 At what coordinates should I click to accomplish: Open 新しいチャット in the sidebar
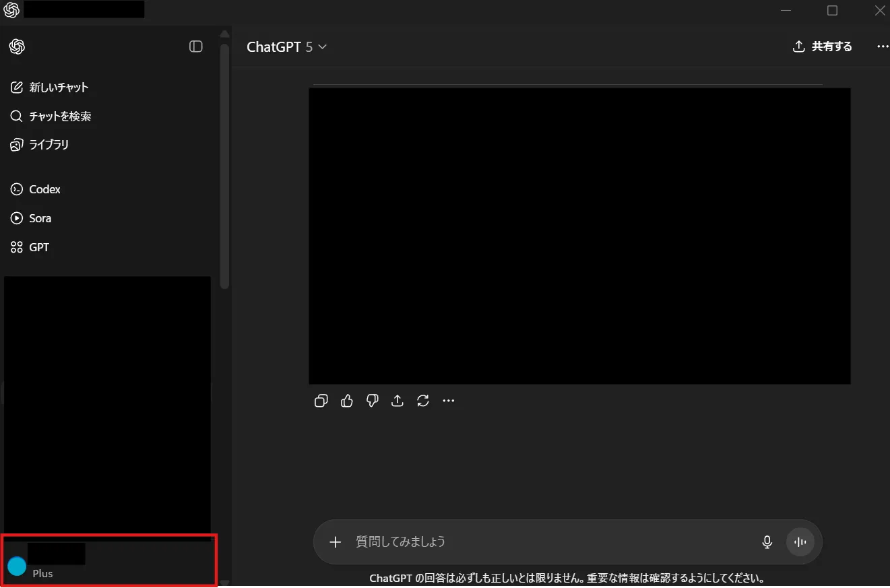coord(59,88)
